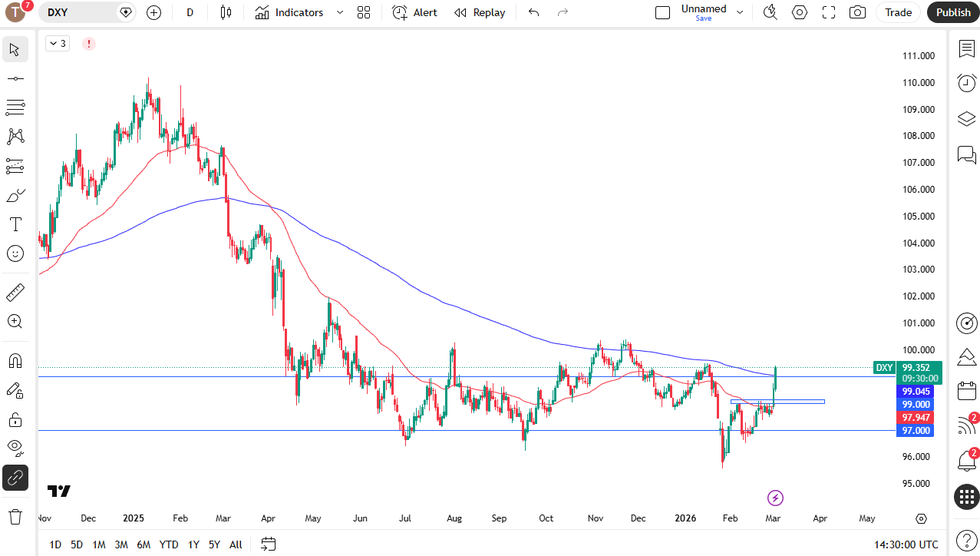
Task: Open notifications bell with 2 badge
Action: tap(966, 461)
